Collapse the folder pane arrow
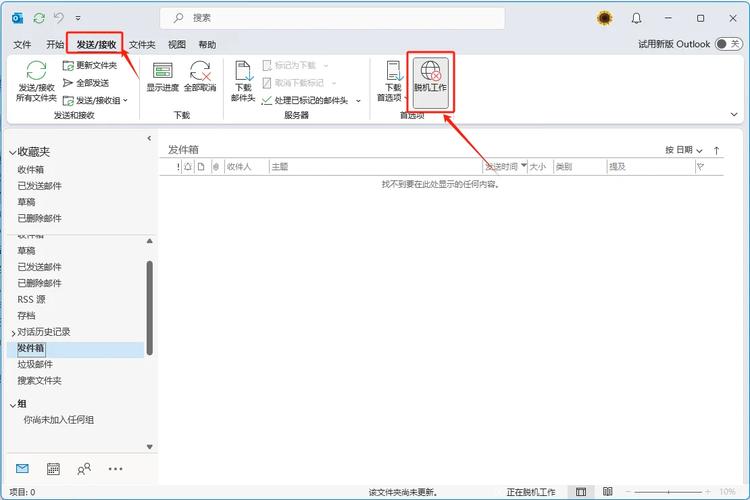This screenshot has height=500, width=750. (149, 138)
